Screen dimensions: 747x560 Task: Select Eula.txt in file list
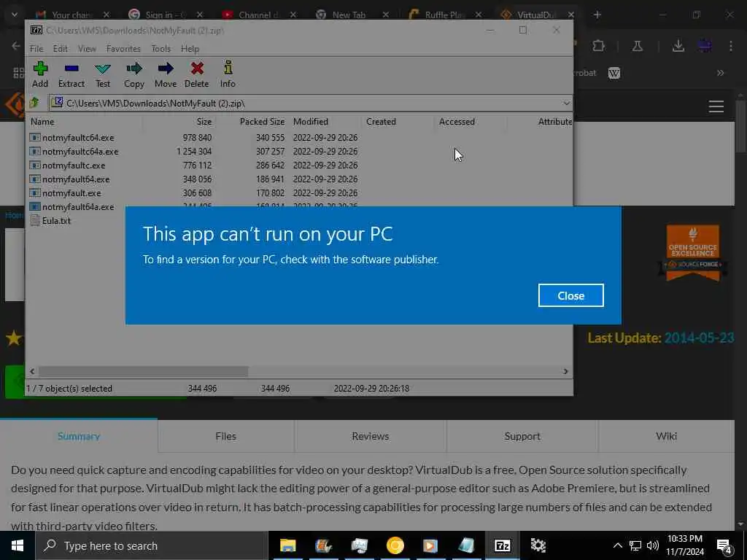pos(56,220)
